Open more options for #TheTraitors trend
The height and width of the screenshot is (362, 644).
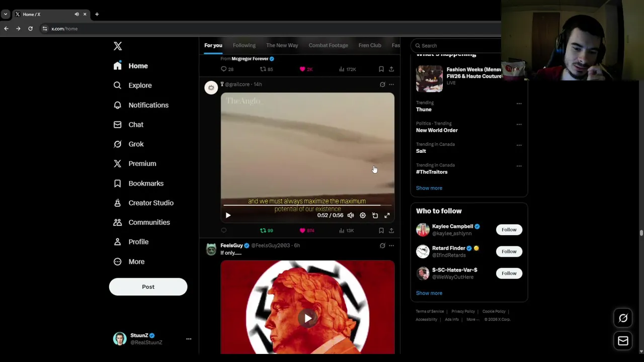(x=519, y=166)
